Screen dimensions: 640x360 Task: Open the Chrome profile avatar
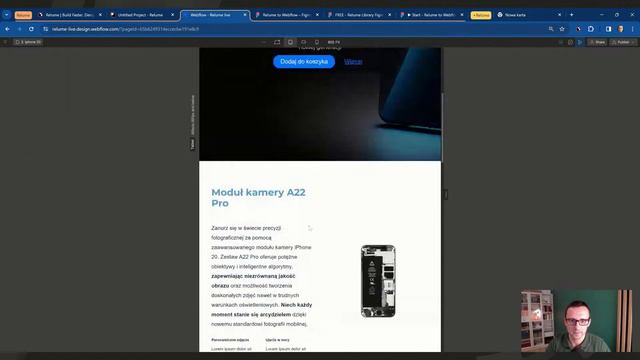621,29
